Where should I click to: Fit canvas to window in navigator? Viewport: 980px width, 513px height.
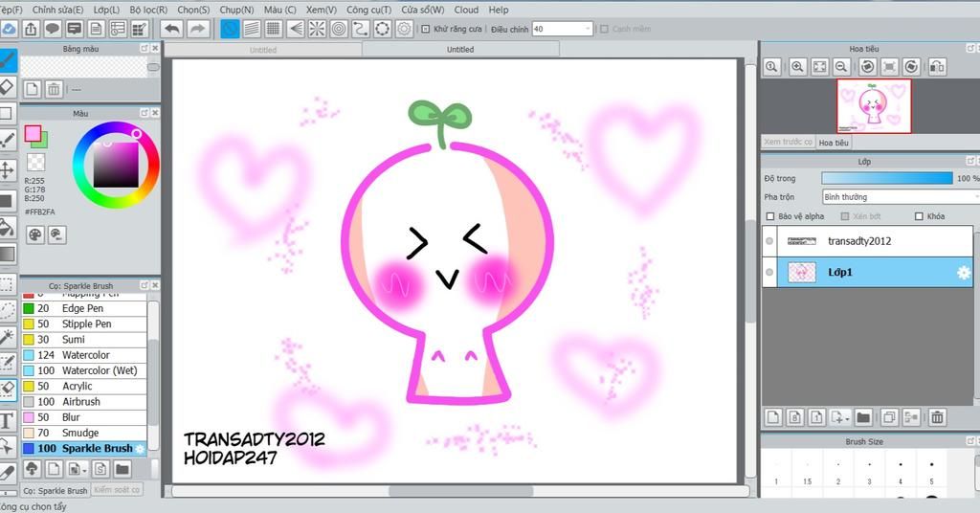click(819, 67)
